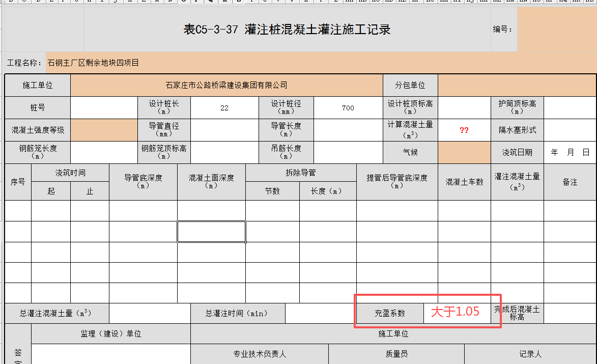
Task: Click the 护筒顶标高 label cell
Action: click(517, 108)
